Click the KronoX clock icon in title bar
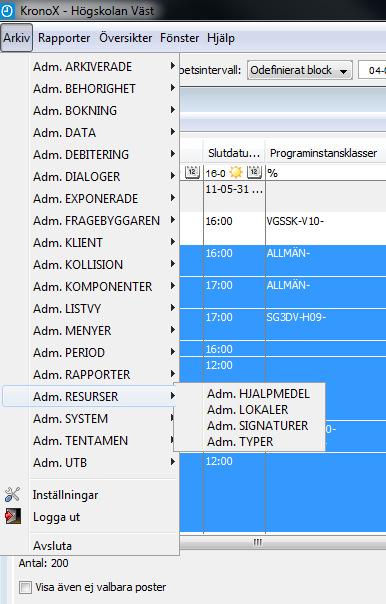Screen dimensions: 386x604 (x=7, y=11)
